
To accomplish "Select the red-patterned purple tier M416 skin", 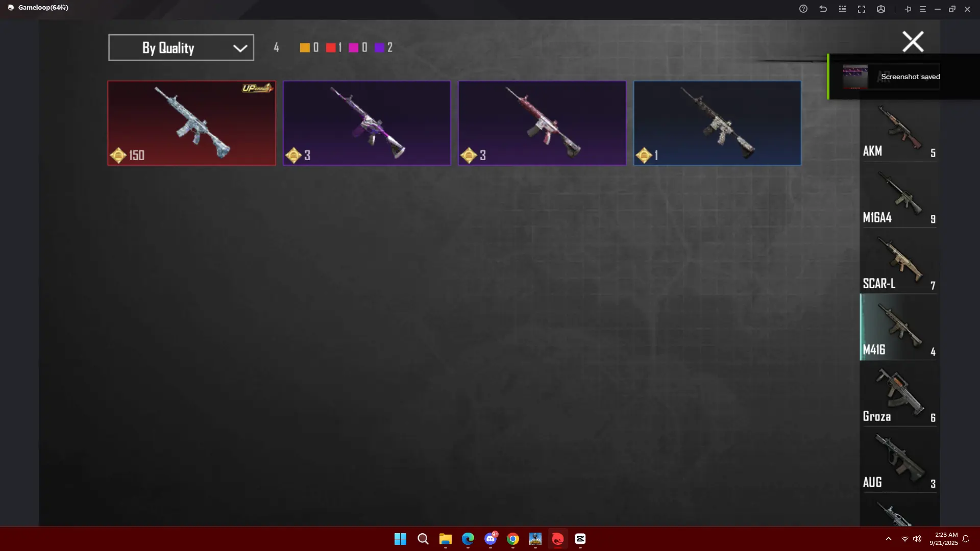I will [x=542, y=123].
